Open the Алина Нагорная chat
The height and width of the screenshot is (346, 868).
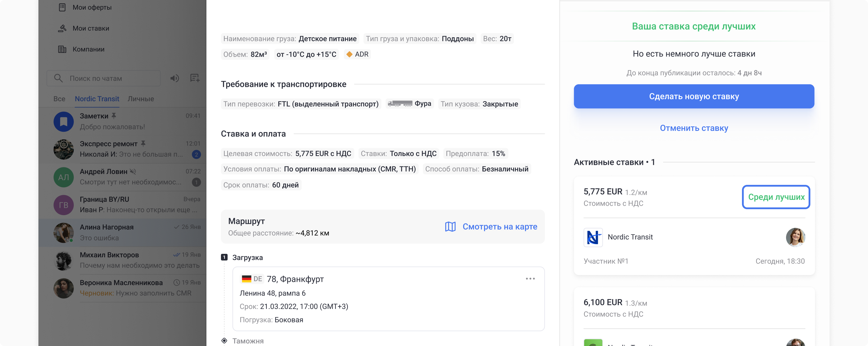coord(123,233)
